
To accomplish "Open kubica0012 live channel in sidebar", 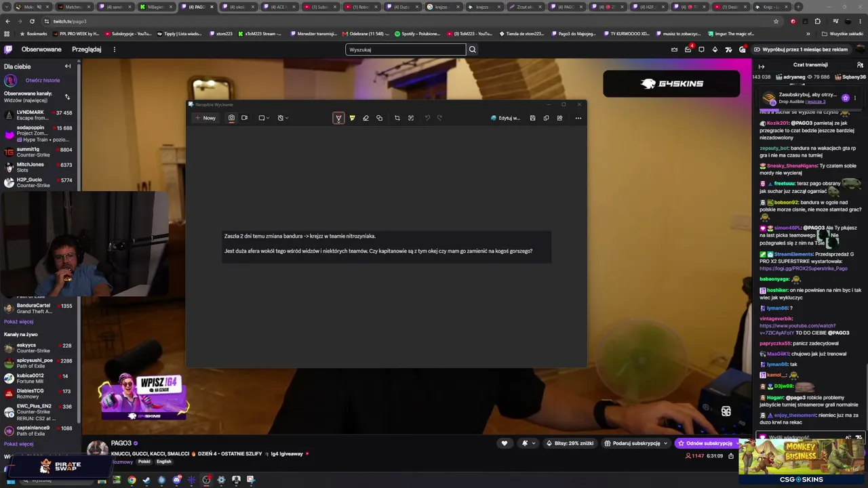I will [x=39, y=378].
